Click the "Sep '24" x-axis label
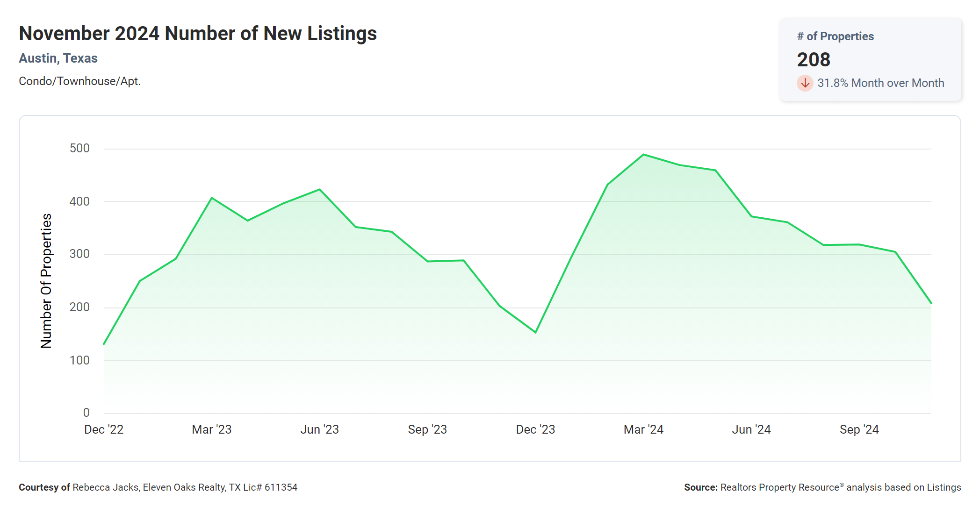This screenshot has width=980, height=514. [x=859, y=429]
